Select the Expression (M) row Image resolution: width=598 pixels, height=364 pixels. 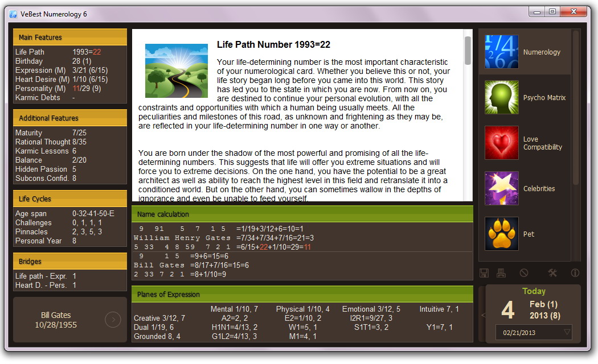point(70,70)
